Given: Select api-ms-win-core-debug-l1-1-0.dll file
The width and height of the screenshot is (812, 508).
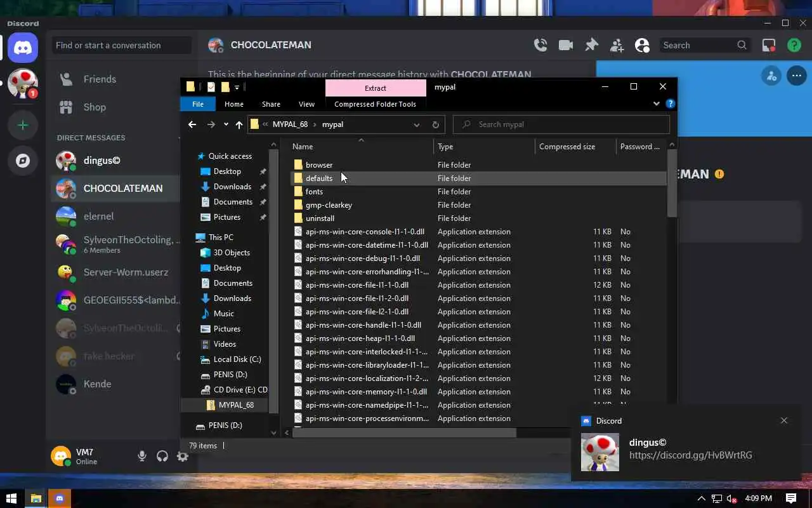Looking at the screenshot, I should click(363, 258).
